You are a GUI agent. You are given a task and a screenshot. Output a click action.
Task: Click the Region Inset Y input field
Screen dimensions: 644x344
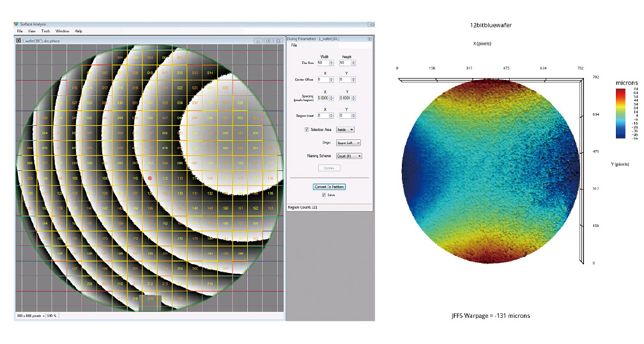pyautogui.click(x=344, y=116)
